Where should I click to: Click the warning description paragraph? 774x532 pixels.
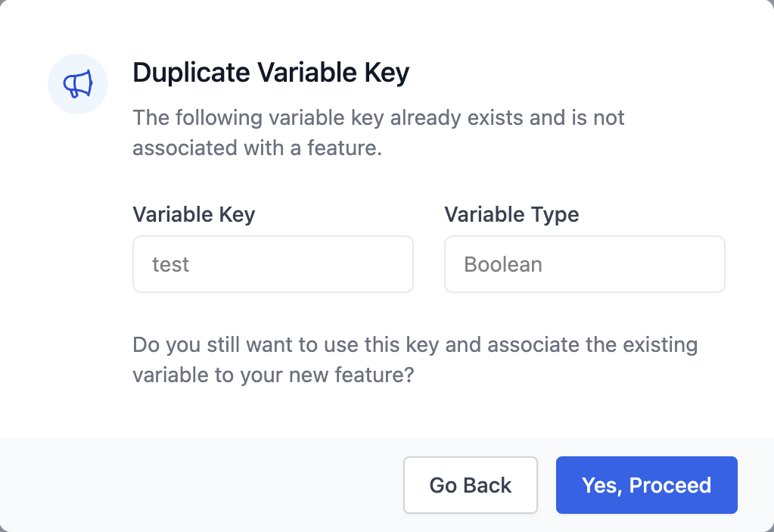click(378, 132)
